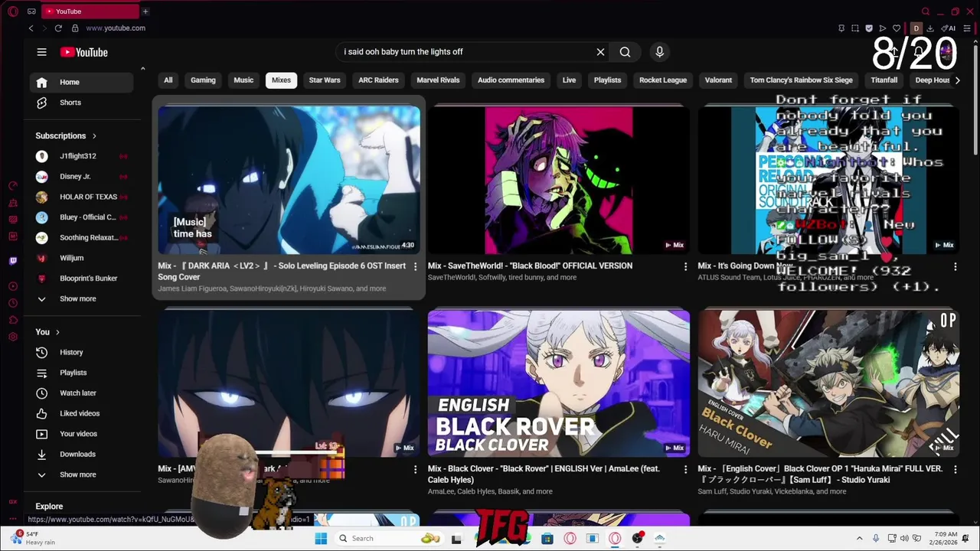Viewport: 980px width, 551px height.
Task: Bookmark page with the heart icon
Action: click(897, 28)
